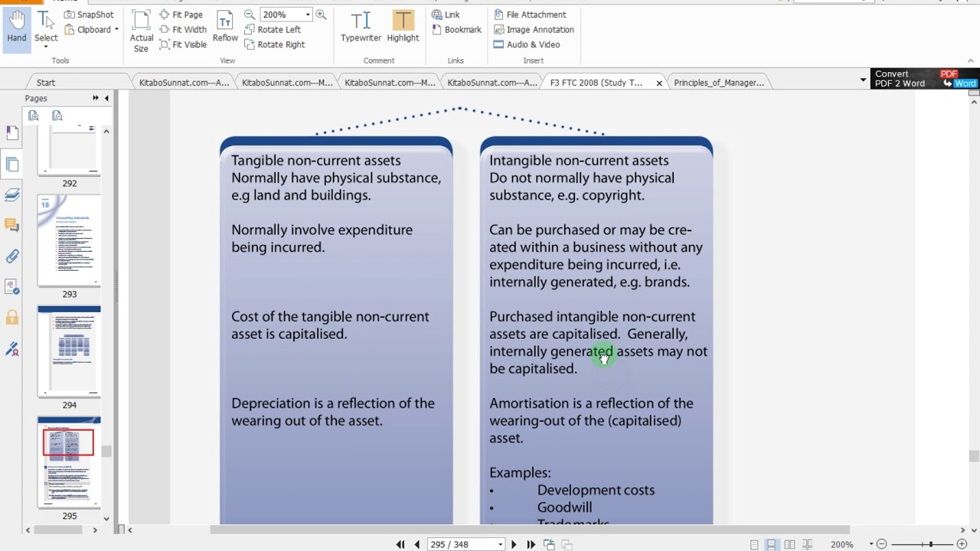Expand the Pages panel options arrows

coord(96,98)
